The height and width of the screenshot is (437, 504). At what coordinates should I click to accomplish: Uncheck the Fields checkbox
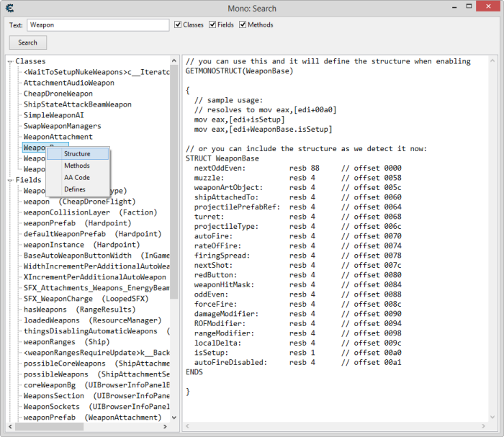tap(212, 24)
